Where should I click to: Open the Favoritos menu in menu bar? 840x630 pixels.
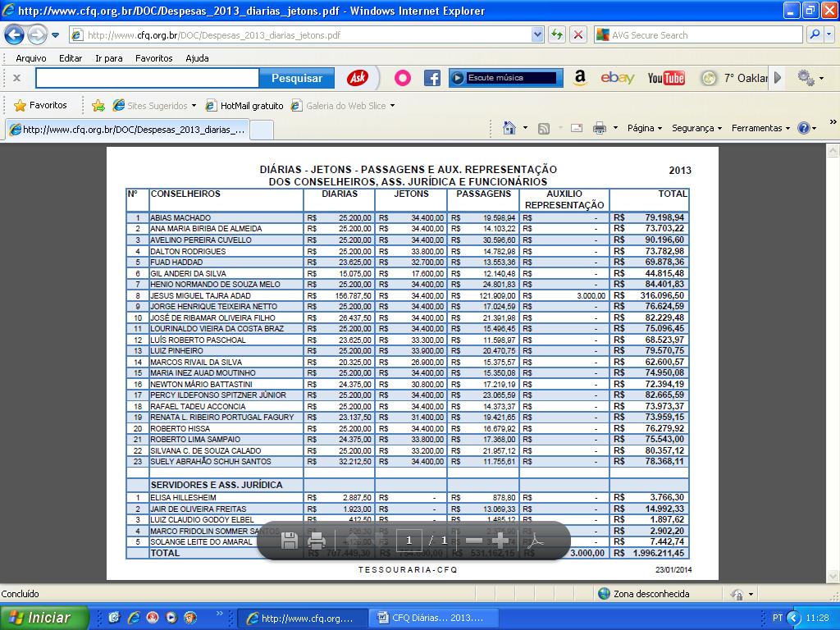tap(153, 58)
